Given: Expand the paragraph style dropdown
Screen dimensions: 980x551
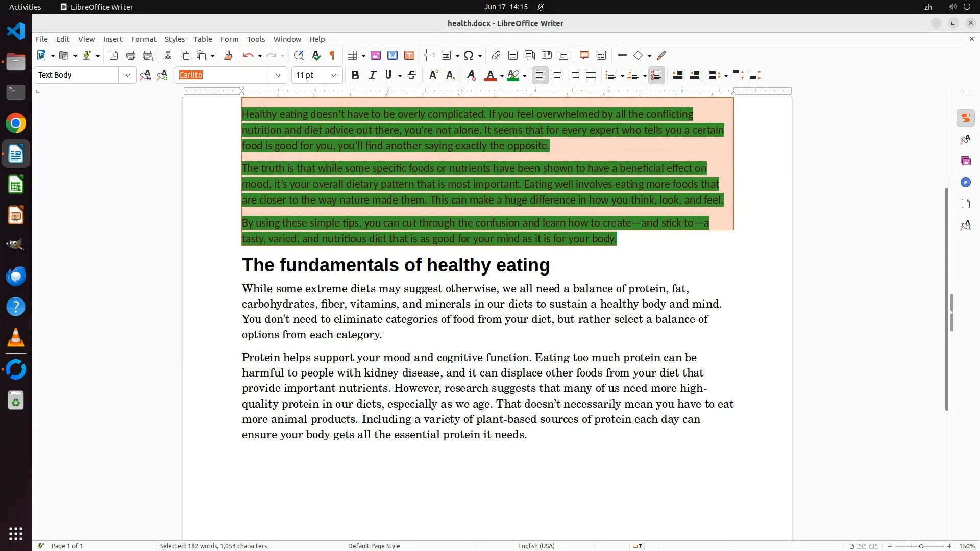Looking at the screenshot, I should [x=127, y=76].
